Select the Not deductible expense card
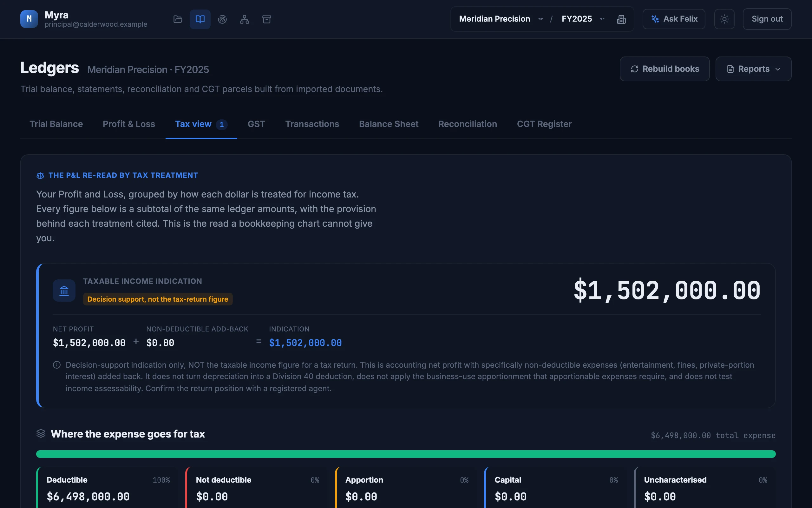Viewport: 812px width, 508px height. tap(256, 487)
